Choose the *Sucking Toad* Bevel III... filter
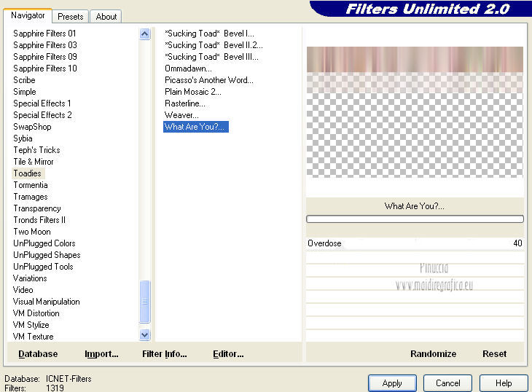This screenshot has width=532, height=392. (x=211, y=57)
